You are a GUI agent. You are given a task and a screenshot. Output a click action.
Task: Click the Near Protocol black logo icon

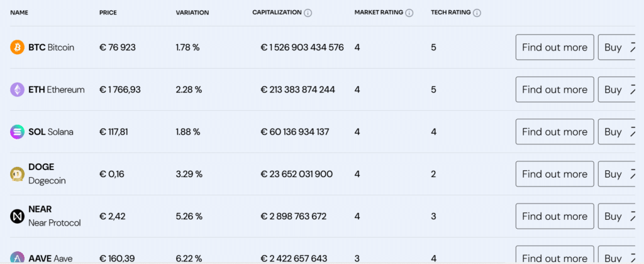[x=17, y=216]
